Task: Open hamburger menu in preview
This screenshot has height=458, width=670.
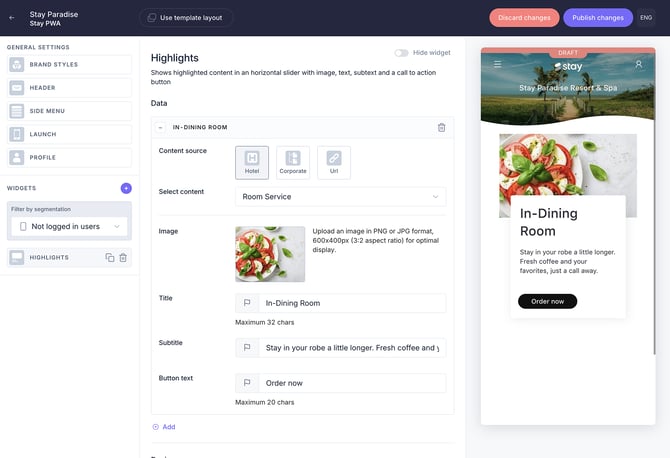Action: tap(497, 64)
